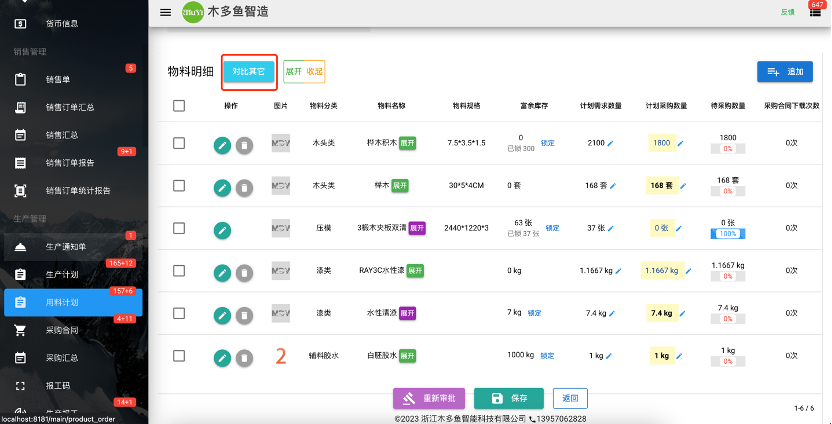Click the image thumbnail showing 2 for 白胚胶水
Image resolution: width=832 pixels, height=424 pixels.
281,356
